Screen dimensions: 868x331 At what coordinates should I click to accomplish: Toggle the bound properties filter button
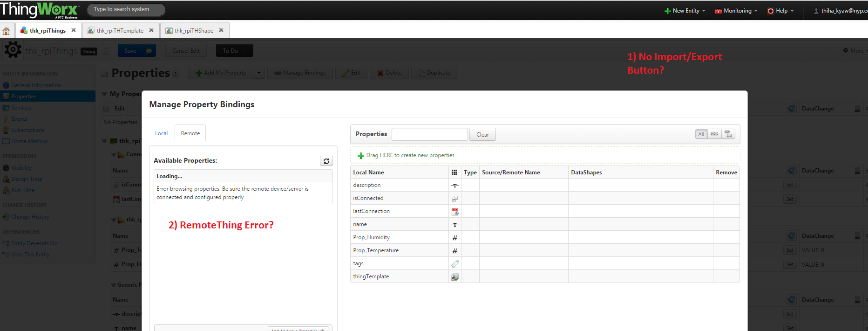714,134
